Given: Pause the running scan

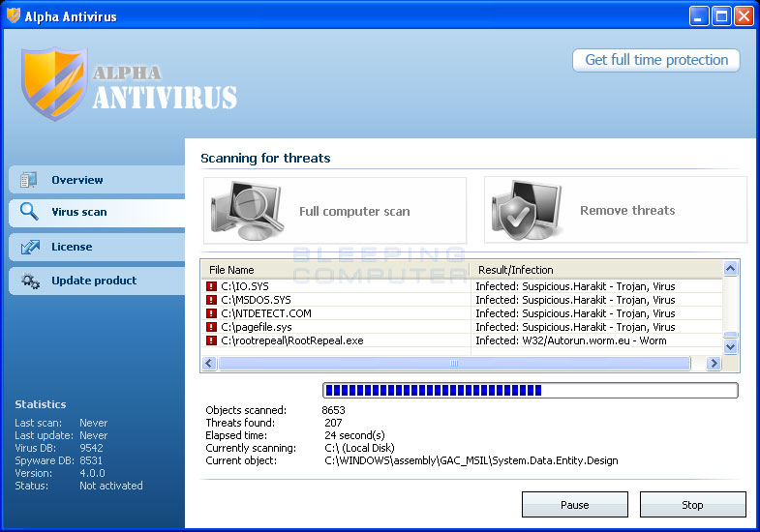Looking at the screenshot, I should point(575,505).
